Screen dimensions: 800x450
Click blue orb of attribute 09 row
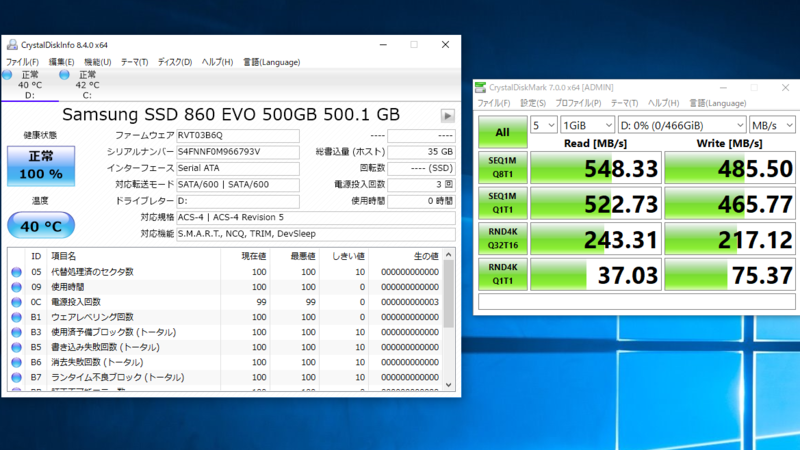pos(16,287)
